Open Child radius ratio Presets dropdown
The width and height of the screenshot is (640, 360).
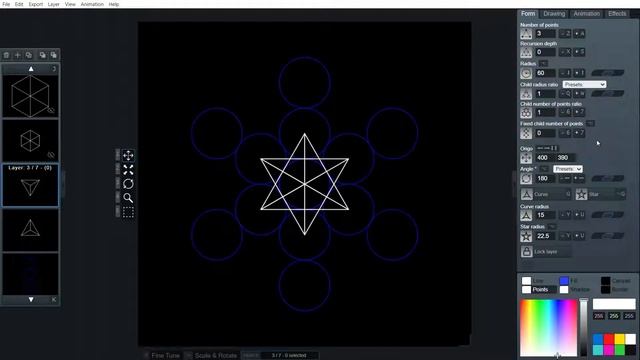click(x=584, y=84)
